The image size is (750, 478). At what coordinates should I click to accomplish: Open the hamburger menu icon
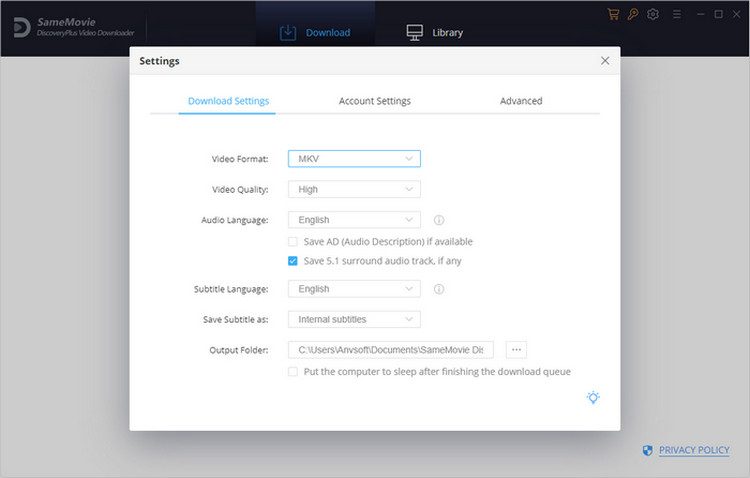676,14
